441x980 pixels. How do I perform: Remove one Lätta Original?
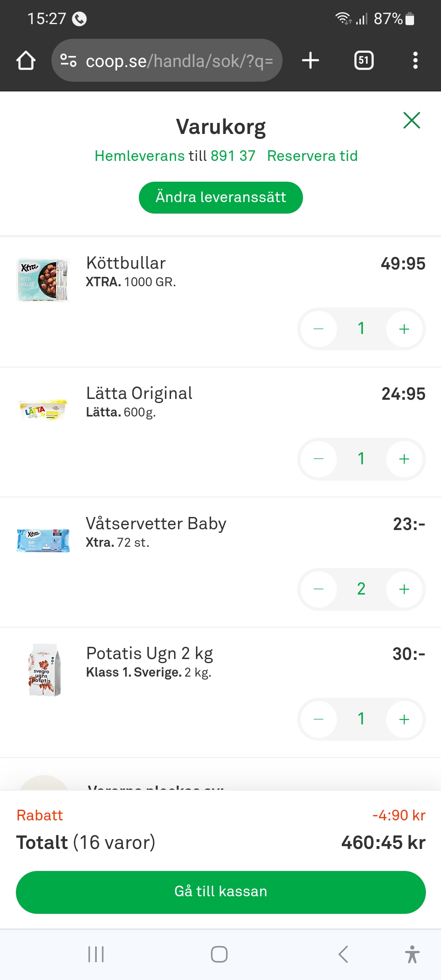pyautogui.click(x=318, y=459)
